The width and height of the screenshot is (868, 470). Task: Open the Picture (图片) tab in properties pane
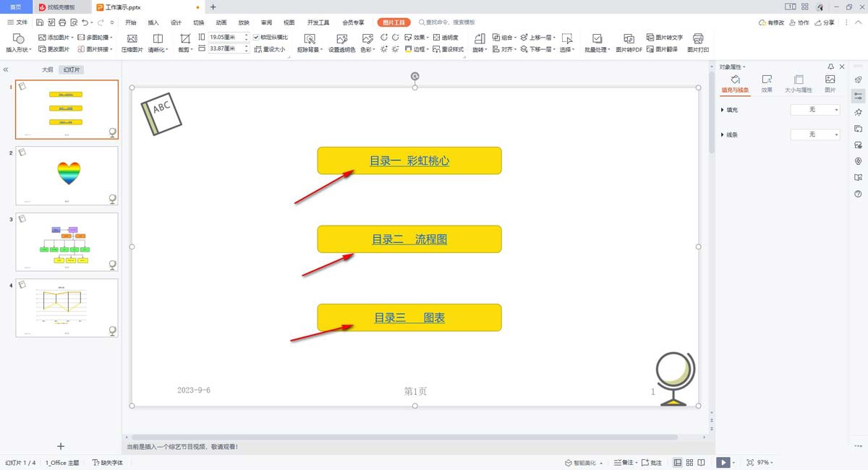tap(830, 84)
